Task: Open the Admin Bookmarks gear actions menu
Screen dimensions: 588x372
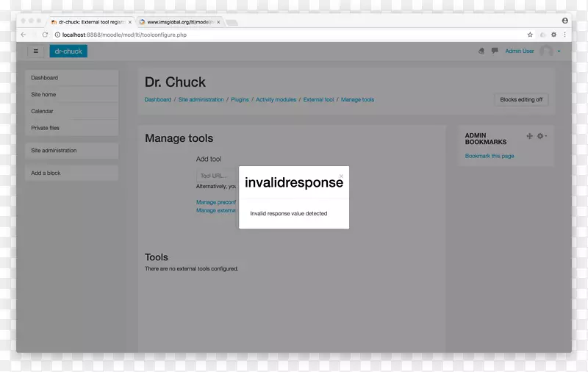Action: (x=542, y=136)
